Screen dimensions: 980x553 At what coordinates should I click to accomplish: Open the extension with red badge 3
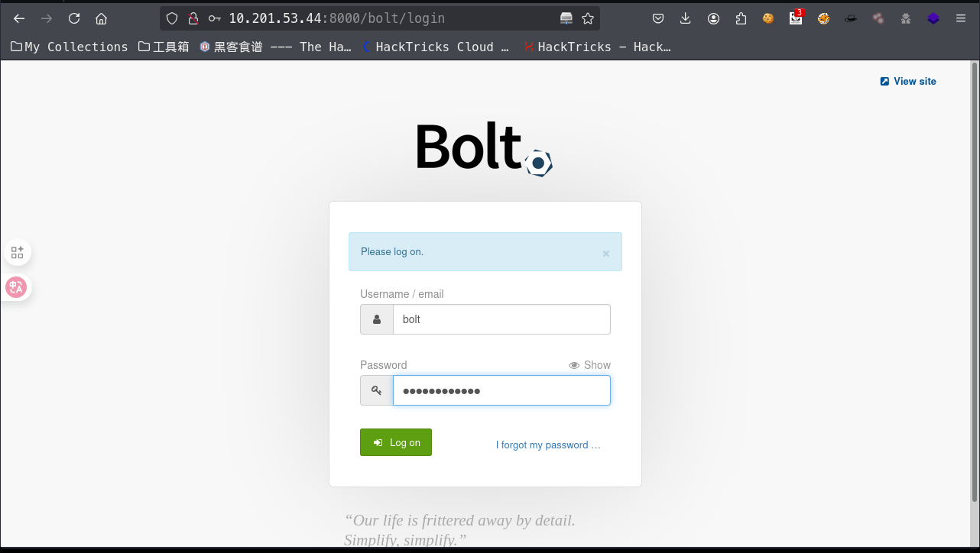pos(797,18)
